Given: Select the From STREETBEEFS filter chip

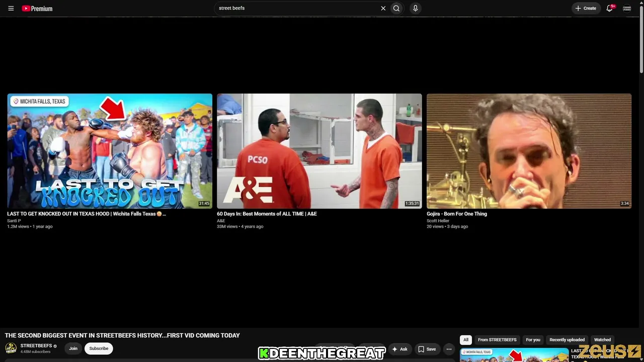Looking at the screenshot, I should point(497,340).
